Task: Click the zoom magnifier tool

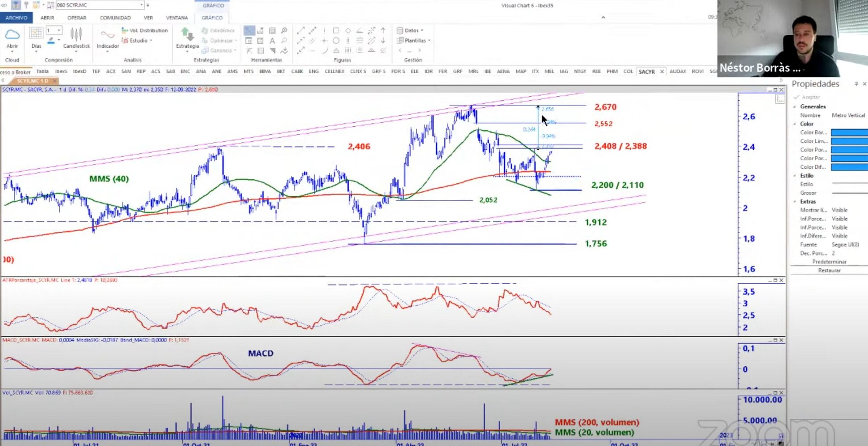Action: click(284, 31)
